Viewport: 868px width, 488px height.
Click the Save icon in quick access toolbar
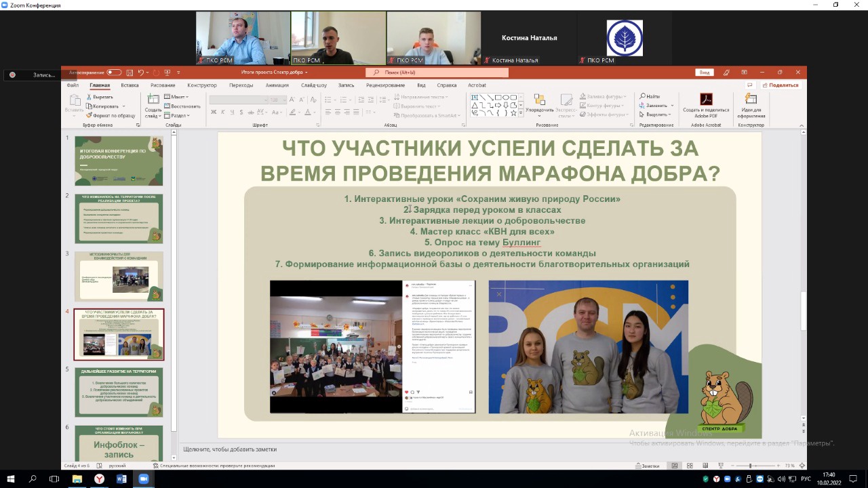(129, 73)
